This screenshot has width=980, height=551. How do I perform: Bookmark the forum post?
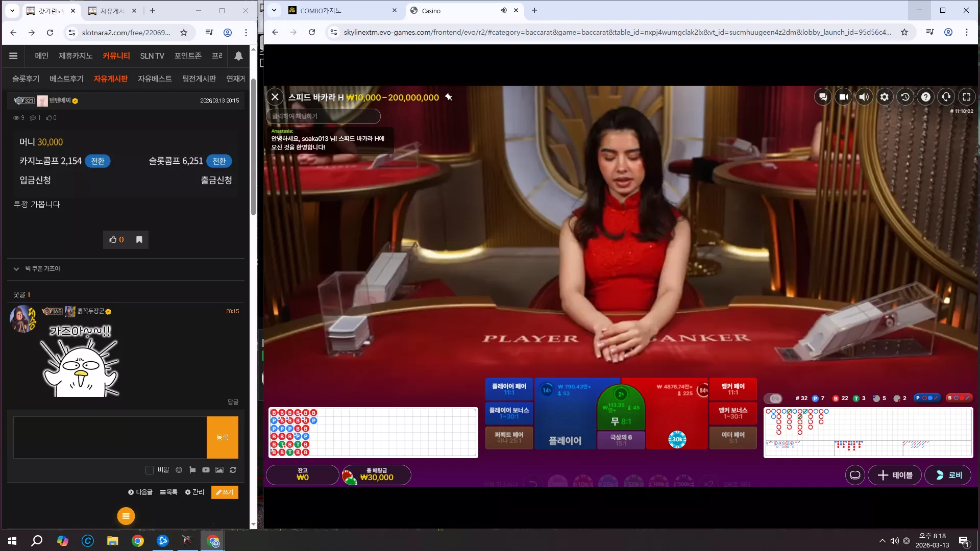pyautogui.click(x=139, y=240)
